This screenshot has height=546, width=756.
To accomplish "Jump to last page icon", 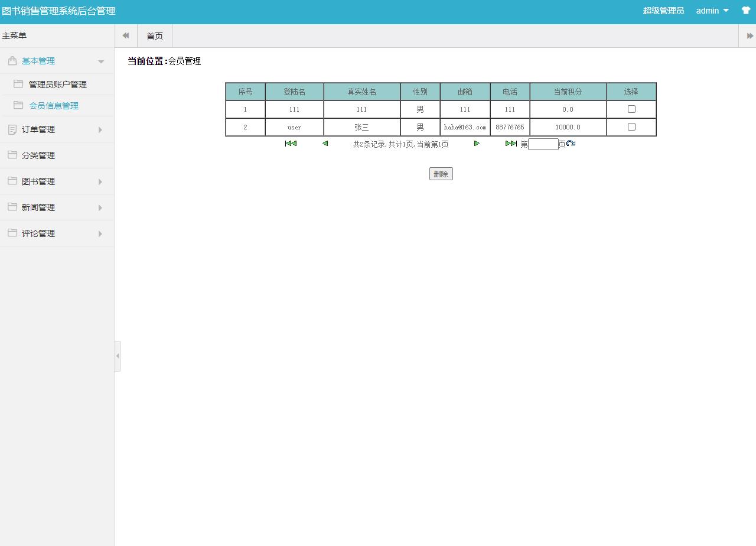I will pyautogui.click(x=511, y=144).
